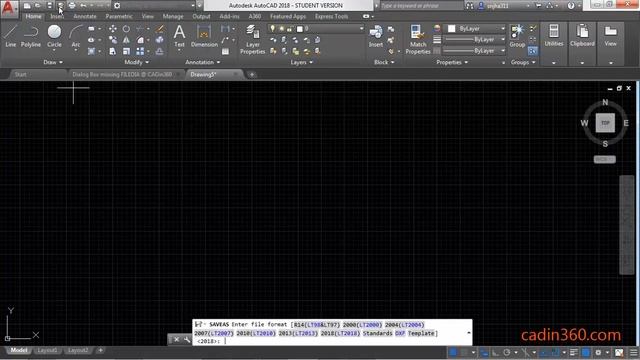640x360 pixels.
Task: Click the Open file icon
Action: click(38, 6)
